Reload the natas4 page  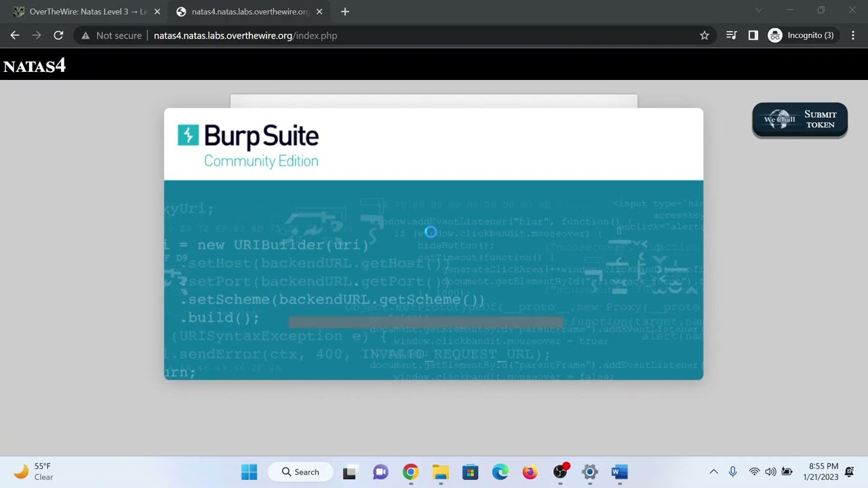tap(58, 35)
